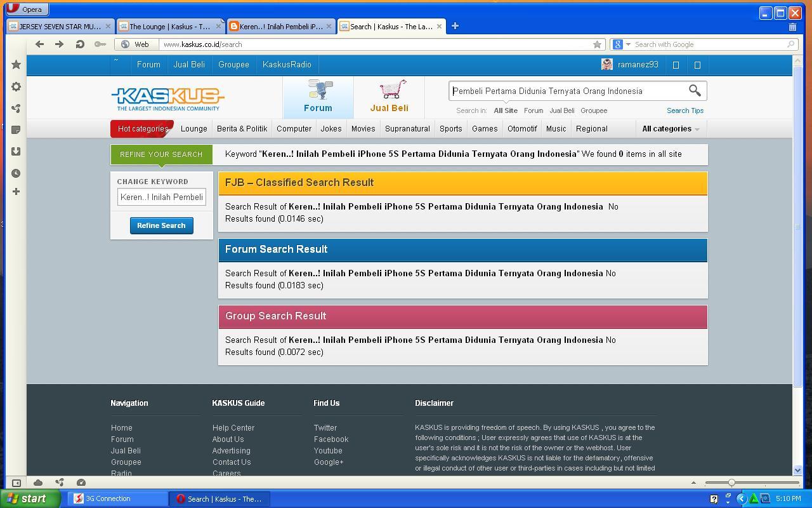Select All Site search scope
This screenshot has width=812, height=508.
pyautogui.click(x=506, y=110)
